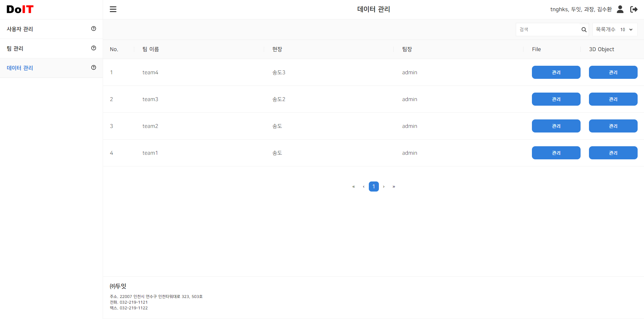Go to previous page arrow

(363, 187)
